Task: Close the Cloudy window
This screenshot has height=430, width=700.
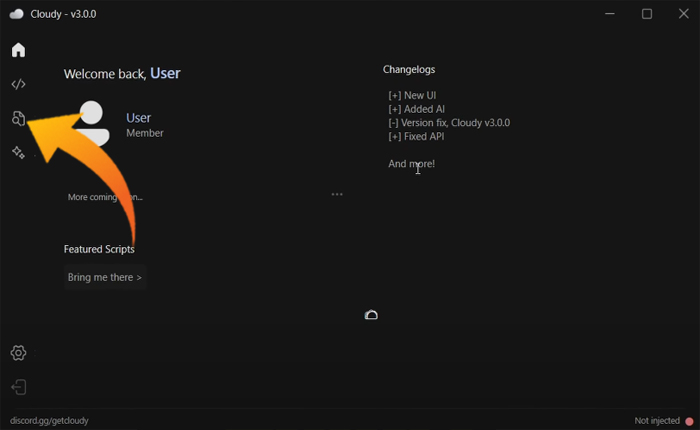Action: click(683, 14)
